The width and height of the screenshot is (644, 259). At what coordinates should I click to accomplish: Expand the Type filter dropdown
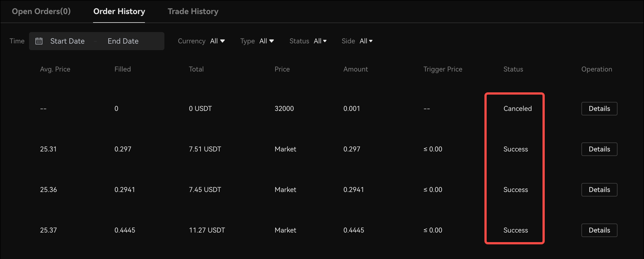pyautogui.click(x=266, y=41)
